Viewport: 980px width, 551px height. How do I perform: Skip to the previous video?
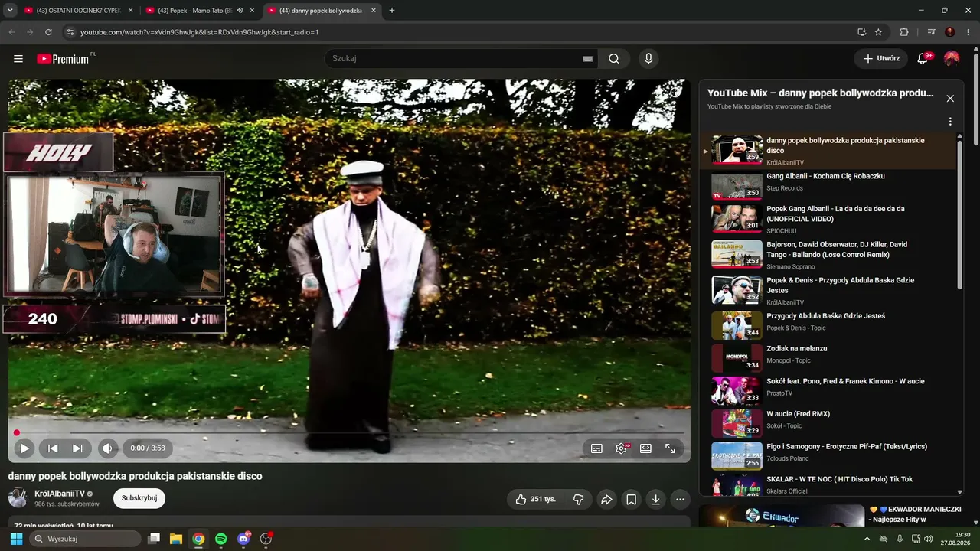(x=53, y=448)
